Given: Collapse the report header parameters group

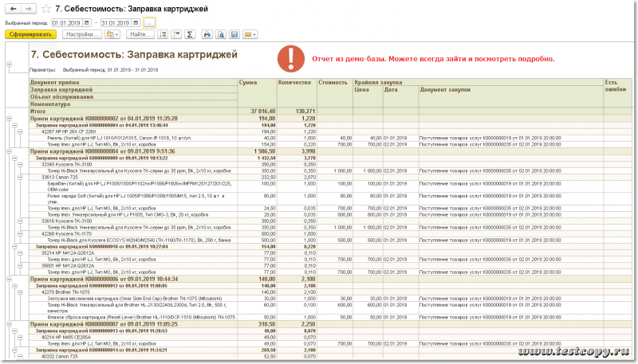Looking at the screenshot, I should click(x=9, y=64).
